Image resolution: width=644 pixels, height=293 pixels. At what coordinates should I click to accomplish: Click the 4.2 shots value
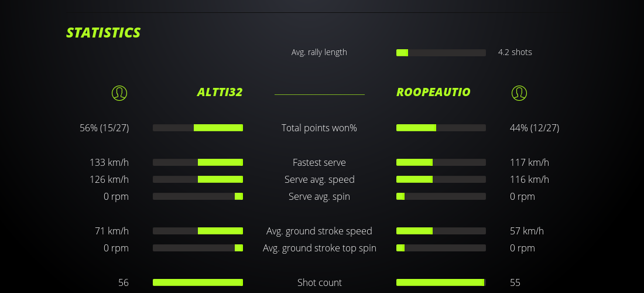[515, 52]
